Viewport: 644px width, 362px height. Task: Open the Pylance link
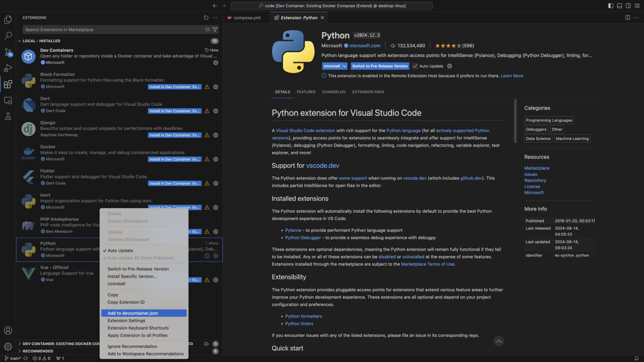293,230
